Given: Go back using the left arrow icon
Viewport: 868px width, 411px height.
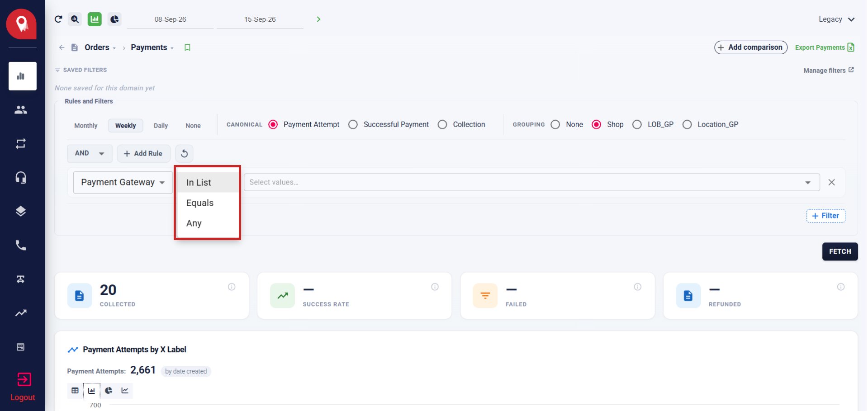Looking at the screenshot, I should pos(62,47).
